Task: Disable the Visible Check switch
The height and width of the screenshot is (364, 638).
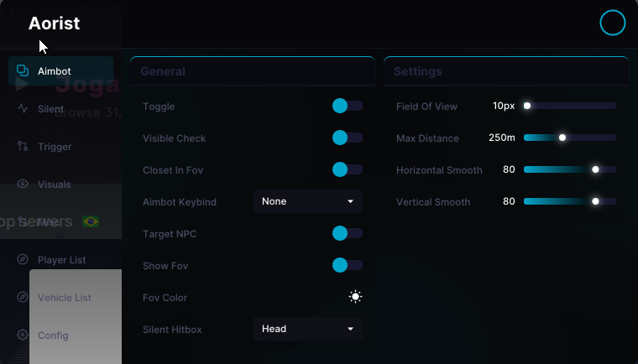Action: (347, 138)
